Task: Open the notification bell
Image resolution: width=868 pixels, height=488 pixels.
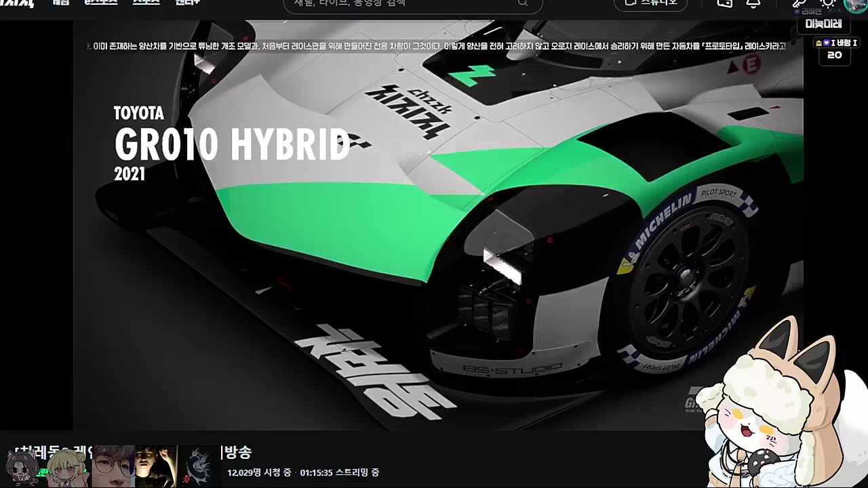Action: click(x=753, y=3)
